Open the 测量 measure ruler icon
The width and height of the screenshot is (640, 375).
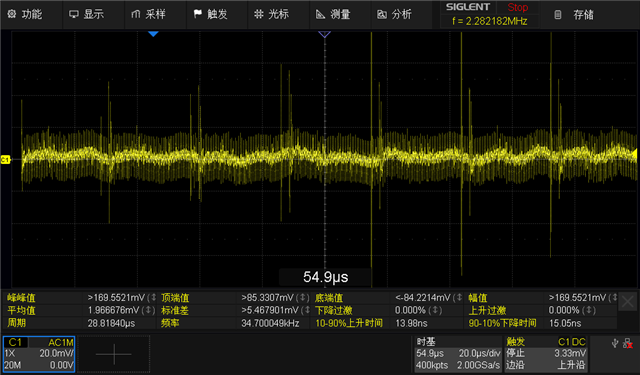pos(320,14)
